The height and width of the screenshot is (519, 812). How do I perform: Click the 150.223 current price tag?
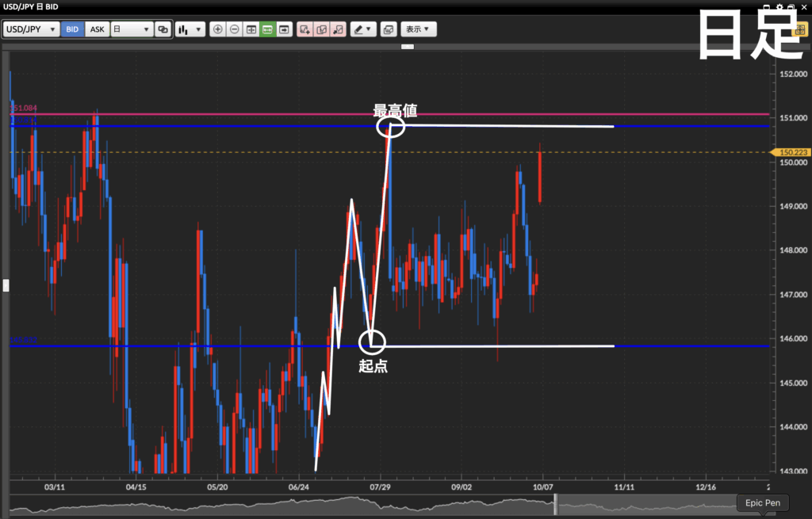[x=791, y=152]
